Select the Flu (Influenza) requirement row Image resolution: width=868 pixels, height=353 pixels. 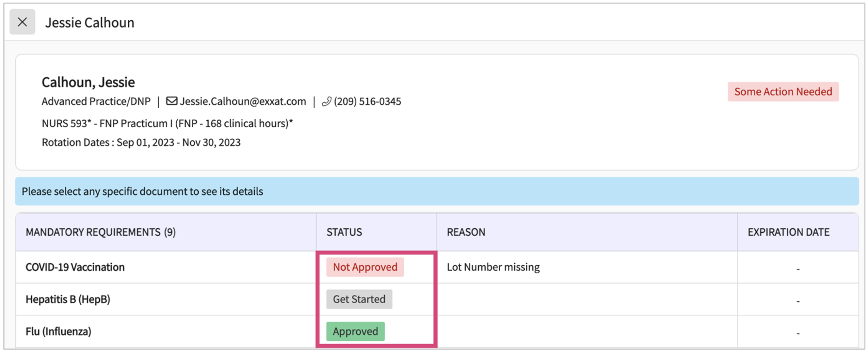58,331
